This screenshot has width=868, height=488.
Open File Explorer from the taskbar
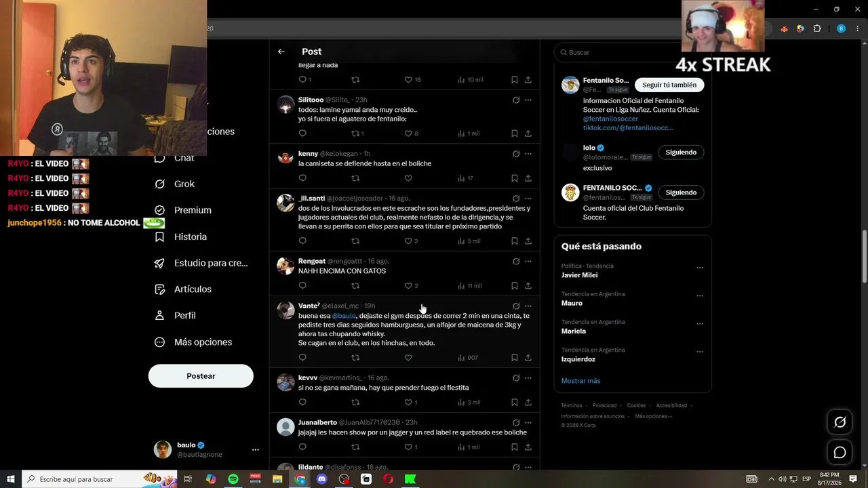[x=277, y=479]
